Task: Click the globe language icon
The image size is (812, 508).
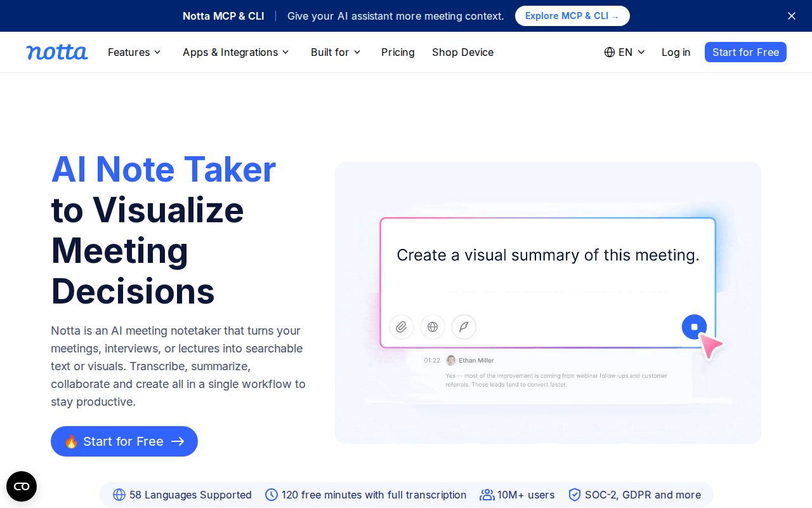Action: click(x=610, y=52)
